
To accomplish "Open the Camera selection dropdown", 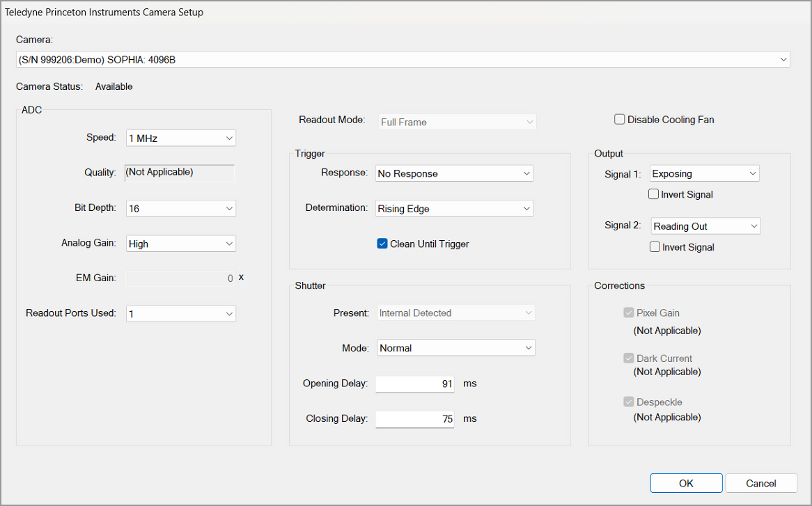I will [x=403, y=59].
